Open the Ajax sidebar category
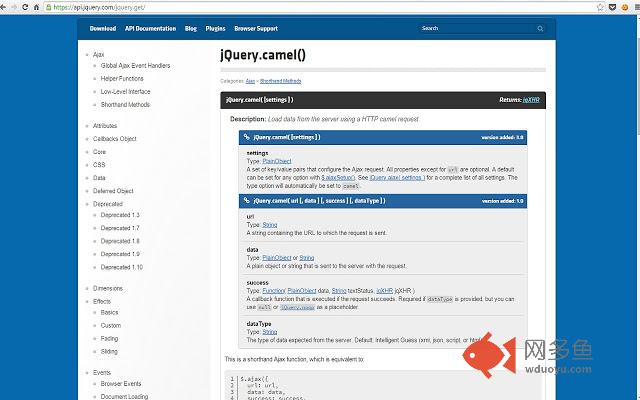 click(98, 55)
